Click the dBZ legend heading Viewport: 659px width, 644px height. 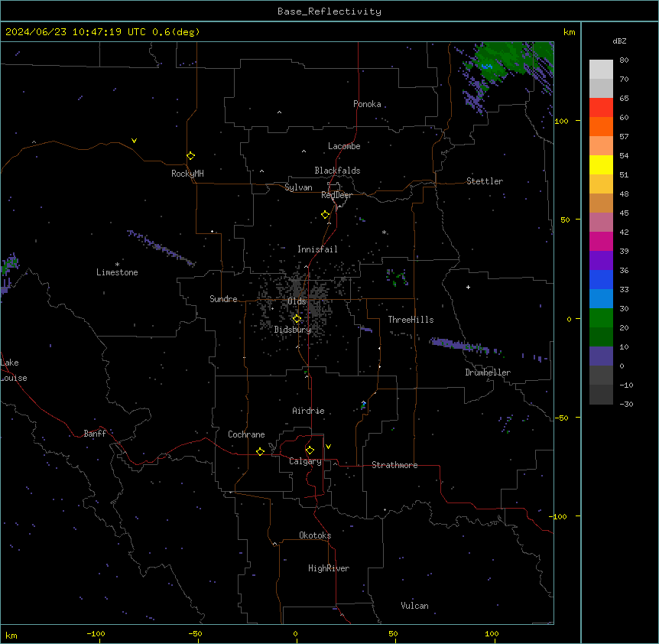pos(619,41)
